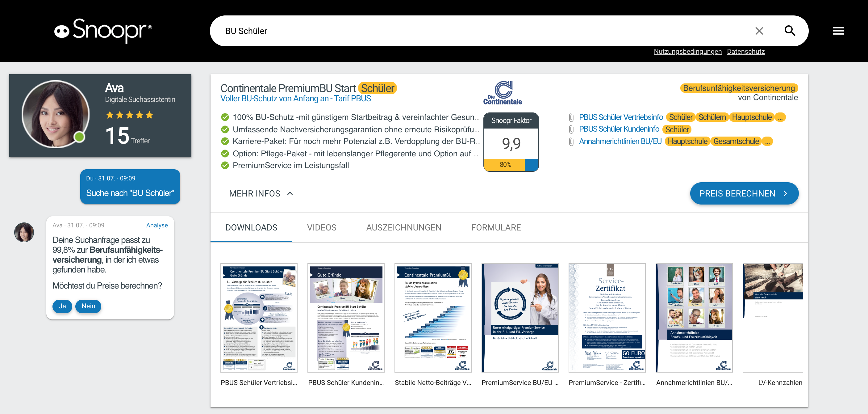Screen dimensions: 868x414
Task: Open Stabile Netto-Beiträge thumbnail
Action: click(433, 318)
